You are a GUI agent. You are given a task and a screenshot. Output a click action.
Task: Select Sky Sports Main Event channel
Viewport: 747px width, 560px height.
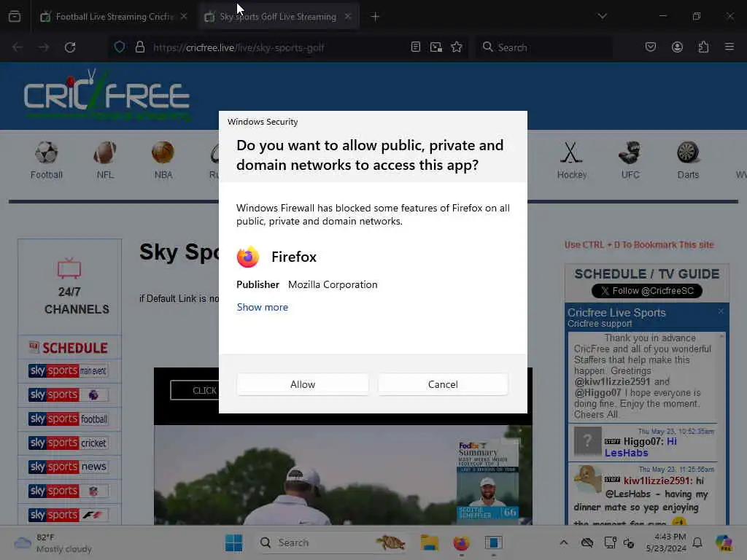68,370
